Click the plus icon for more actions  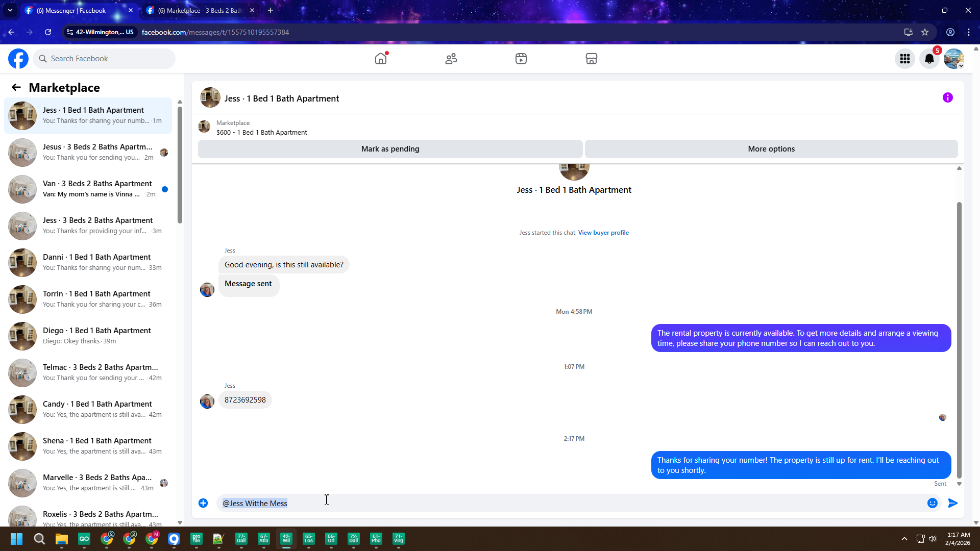(203, 503)
